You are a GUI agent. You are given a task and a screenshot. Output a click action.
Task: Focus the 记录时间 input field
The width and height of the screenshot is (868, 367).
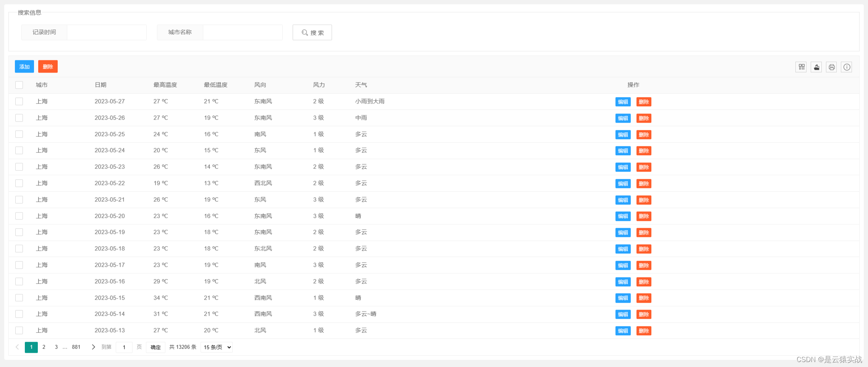tap(107, 32)
